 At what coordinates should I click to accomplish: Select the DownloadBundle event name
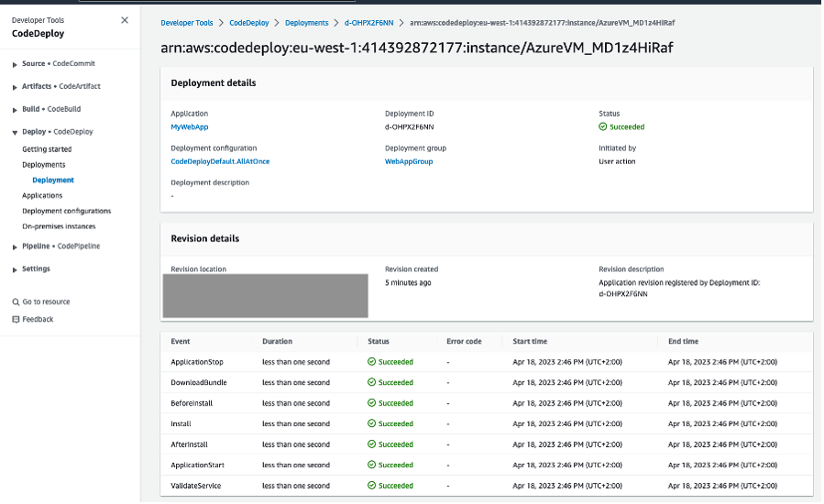pyautogui.click(x=199, y=383)
